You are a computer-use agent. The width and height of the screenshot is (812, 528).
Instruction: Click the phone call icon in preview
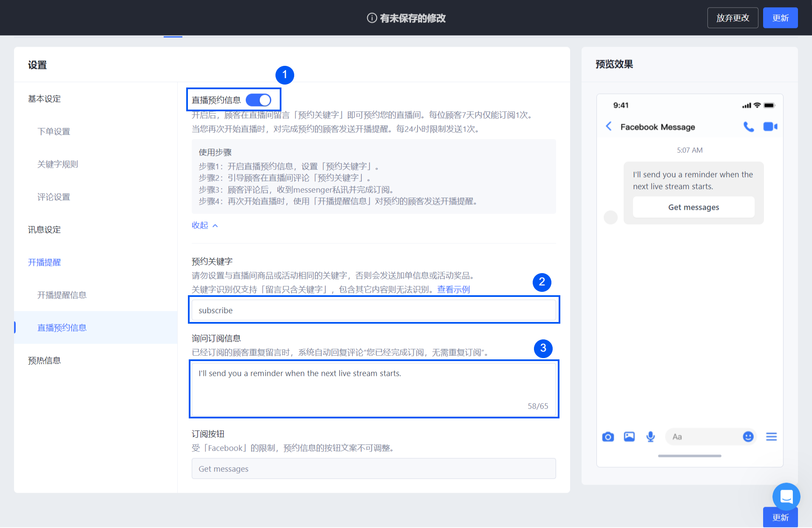tap(748, 127)
